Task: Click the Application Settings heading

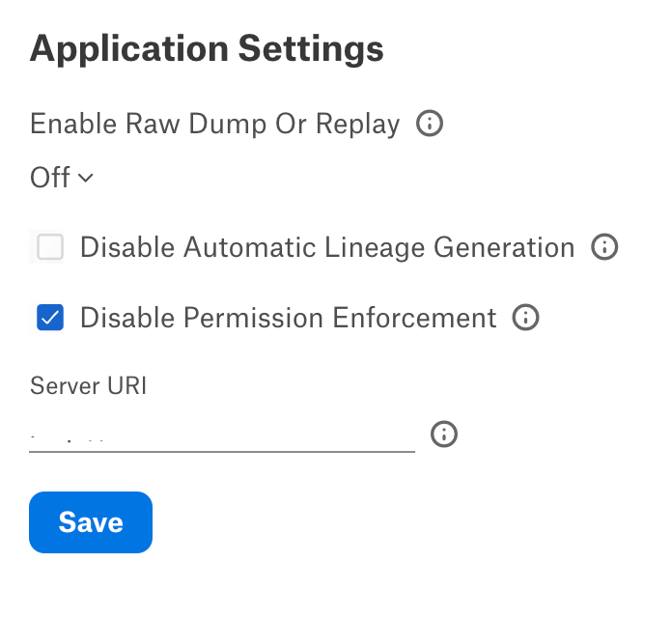Action: [207, 49]
